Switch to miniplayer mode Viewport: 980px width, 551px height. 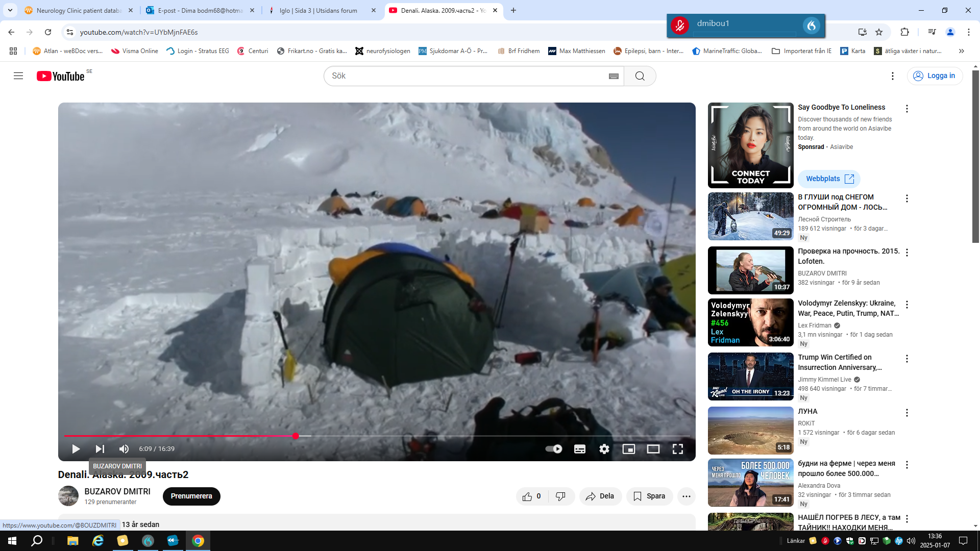(629, 449)
